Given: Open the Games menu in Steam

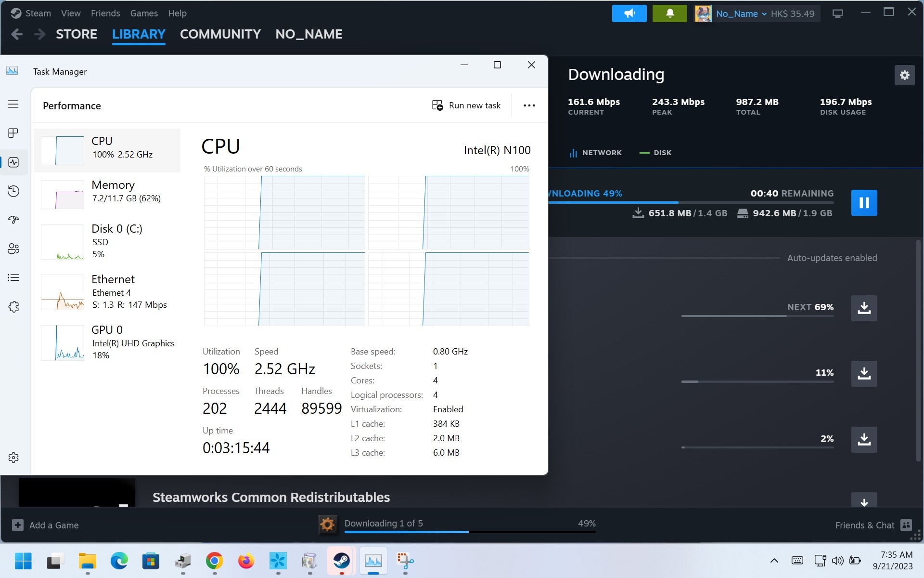Looking at the screenshot, I should [143, 13].
